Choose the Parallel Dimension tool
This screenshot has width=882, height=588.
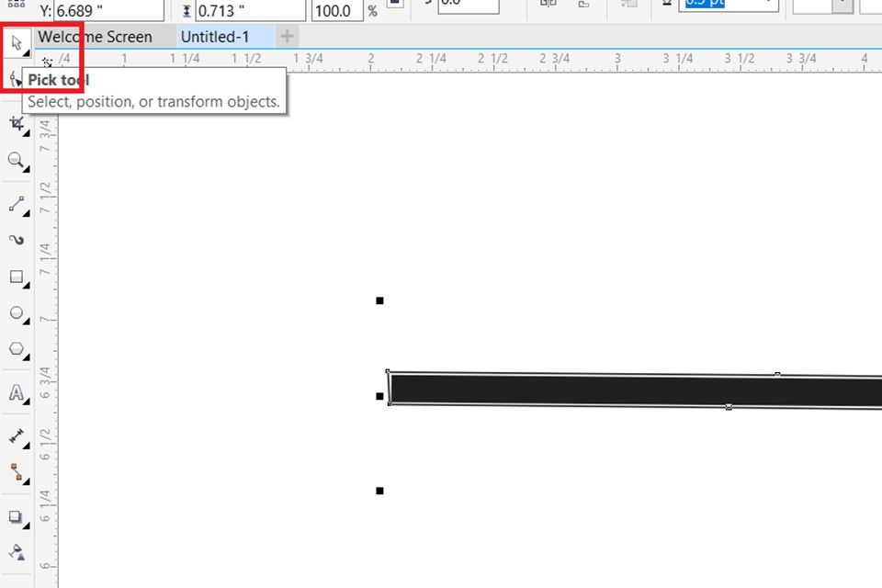click(17, 435)
